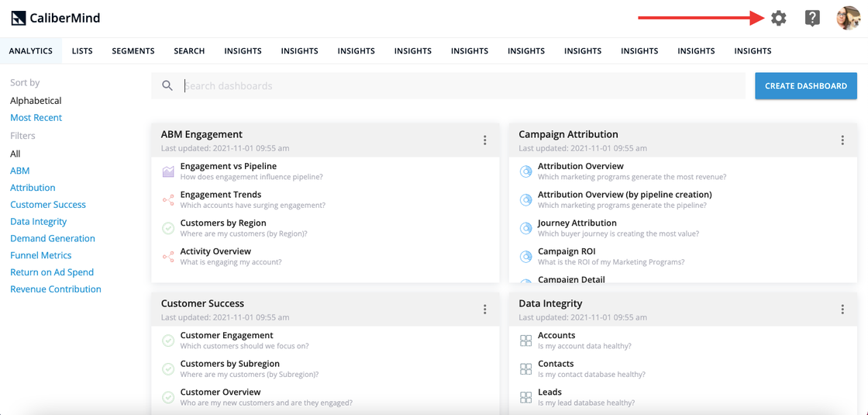The width and height of the screenshot is (868, 415).
Task: Open Data Integrity card options menu
Action: pos(842,310)
